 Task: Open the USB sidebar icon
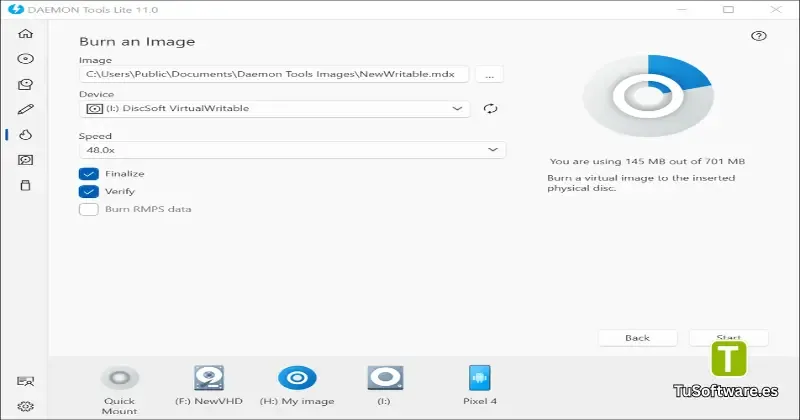[26, 185]
